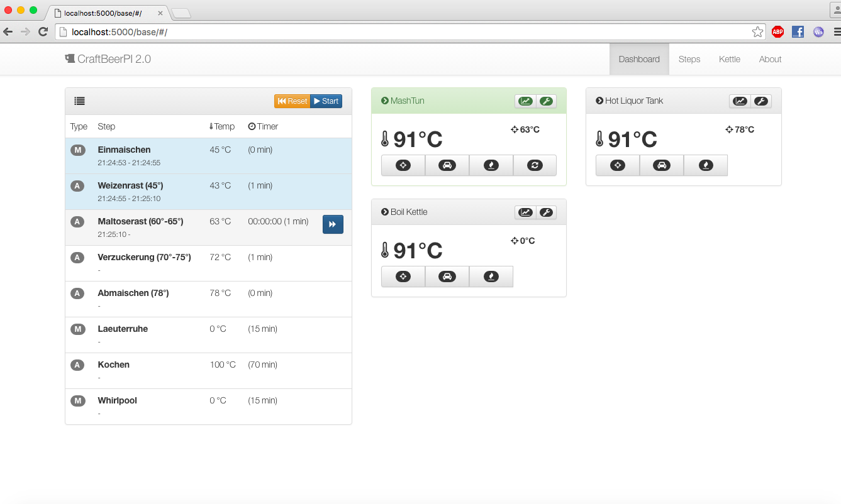Click the MashTun target temperature crosshair button
Image resolution: width=841 pixels, height=504 pixels.
click(403, 165)
